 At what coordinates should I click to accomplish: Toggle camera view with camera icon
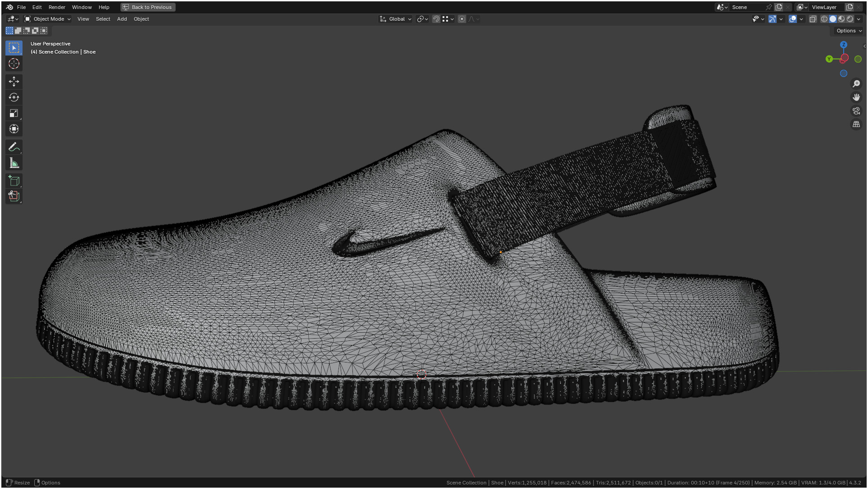pos(856,111)
